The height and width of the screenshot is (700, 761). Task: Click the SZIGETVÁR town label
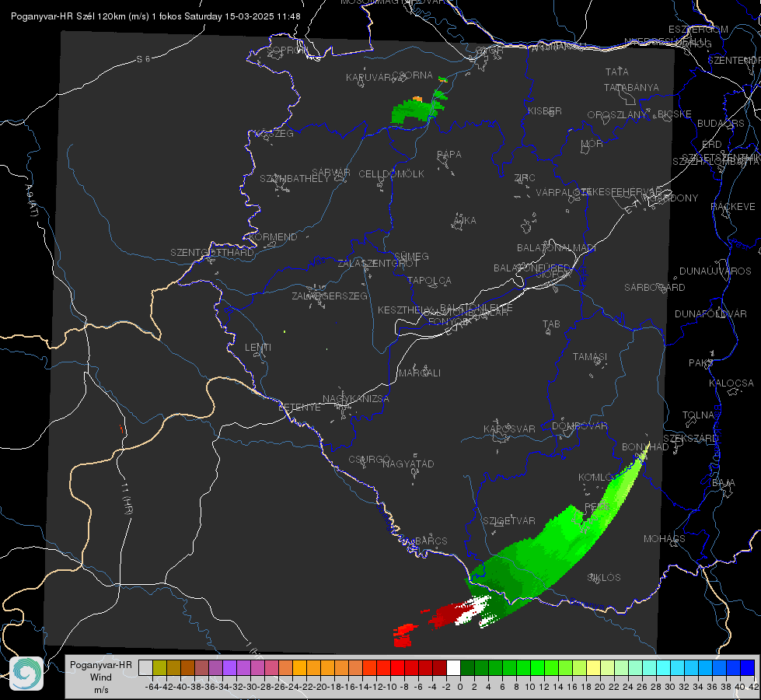[508, 521]
